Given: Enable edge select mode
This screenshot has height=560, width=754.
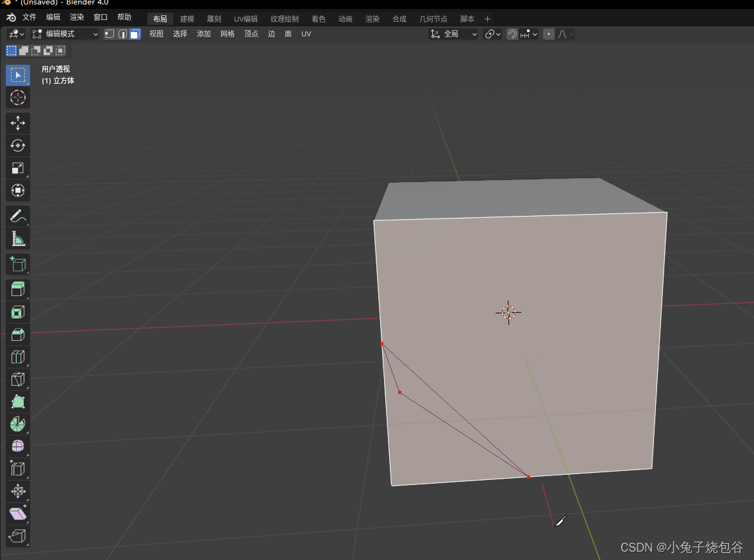Looking at the screenshot, I should [x=122, y=34].
